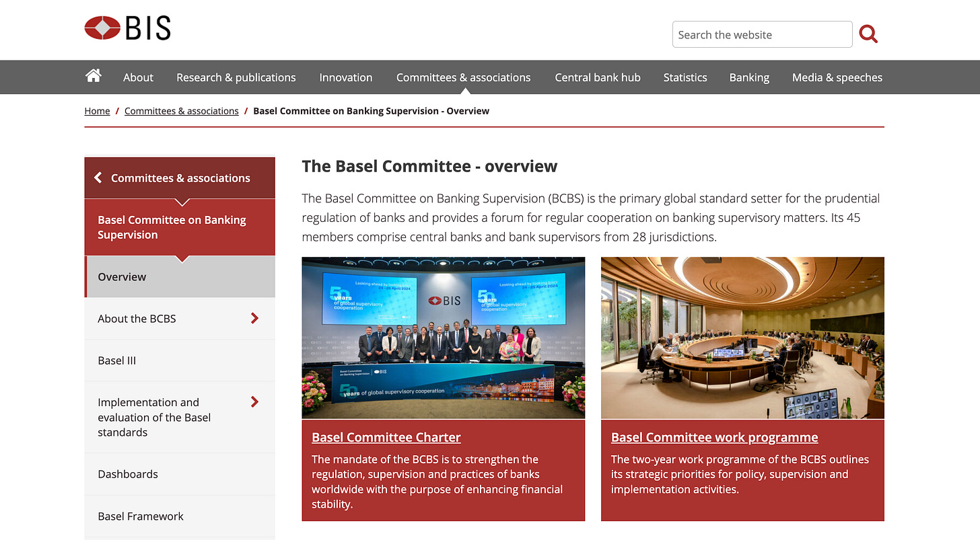Click back chevron beside Committees & associations sidebar
This screenshot has width=980, height=540.
click(98, 178)
